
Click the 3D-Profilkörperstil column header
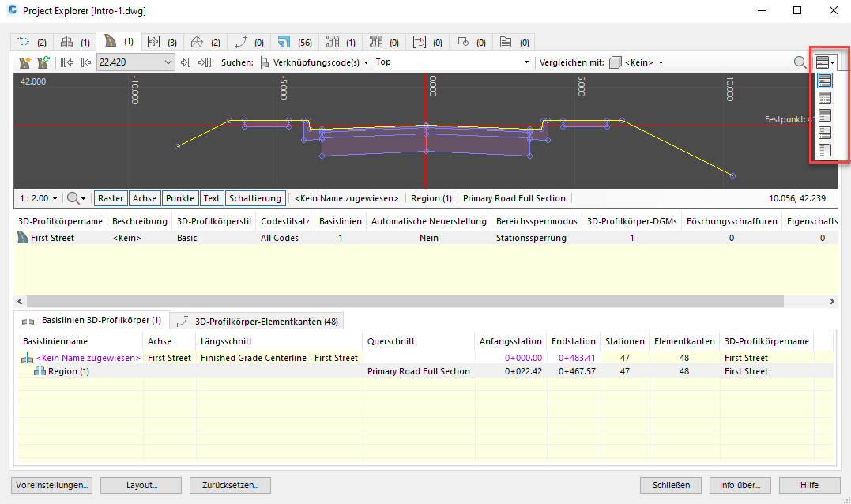point(214,221)
